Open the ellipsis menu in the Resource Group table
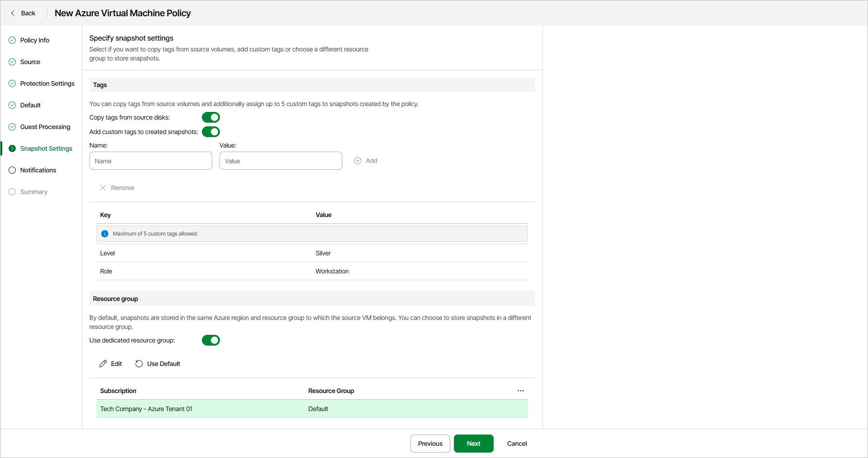The height and width of the screenshot is (458, 868). click(x=520, y=391)
